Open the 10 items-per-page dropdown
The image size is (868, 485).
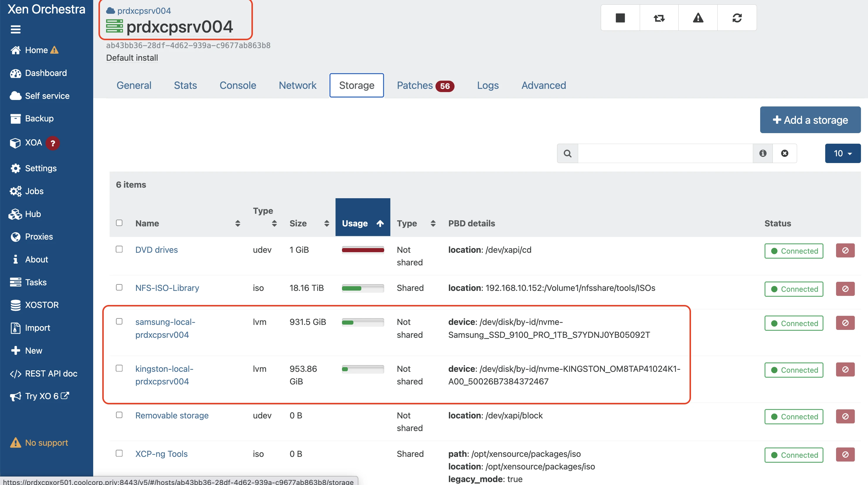click(x=843, y=153)
